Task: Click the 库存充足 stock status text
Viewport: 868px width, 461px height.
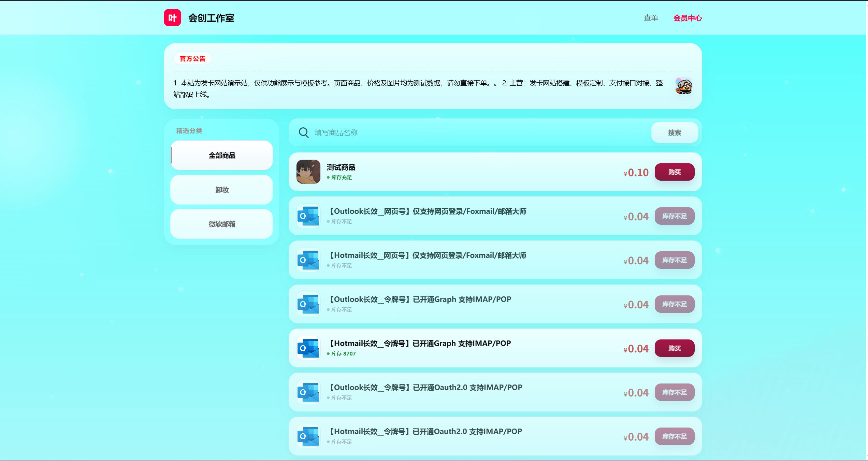Action: coord(341,178)
